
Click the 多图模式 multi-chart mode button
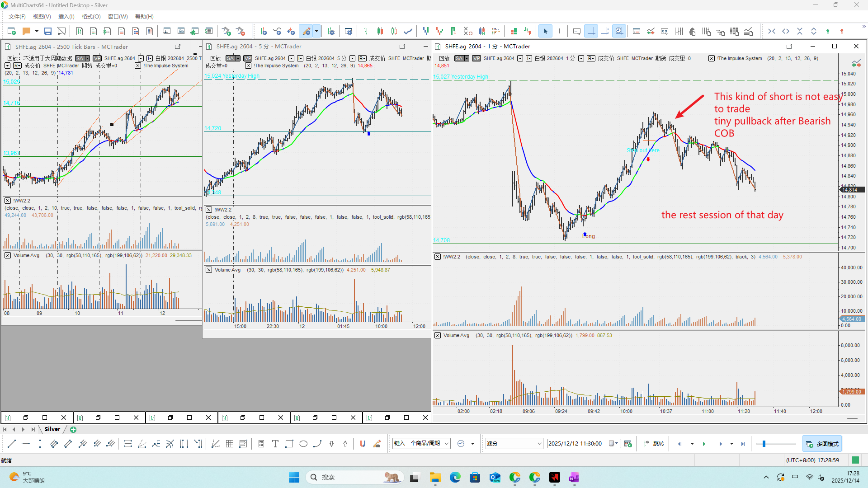(x=822, y=444)
